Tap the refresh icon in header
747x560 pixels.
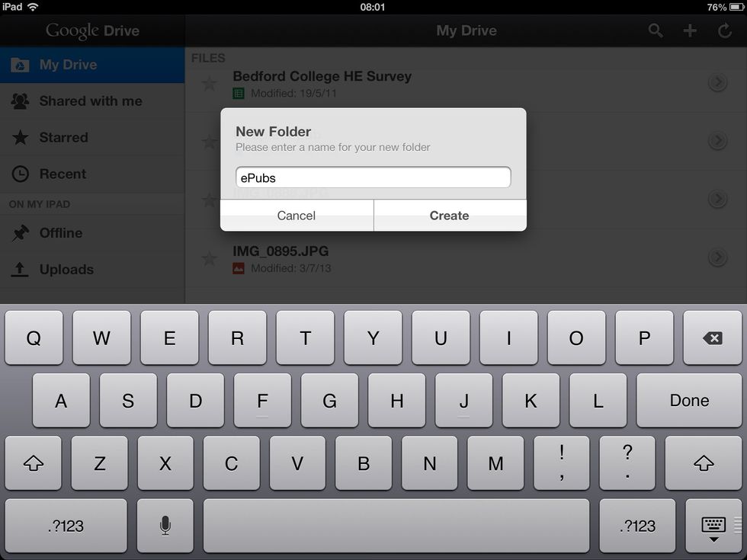[x=725, y=31]
